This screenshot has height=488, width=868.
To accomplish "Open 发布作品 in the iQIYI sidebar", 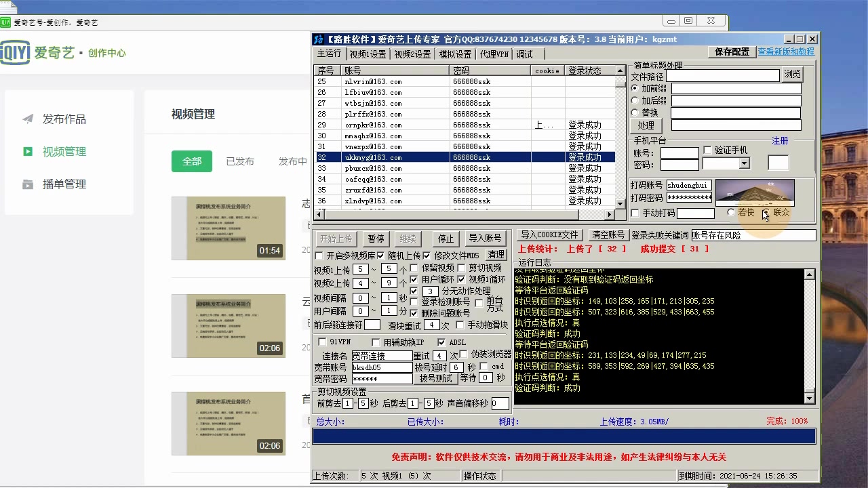I will pyautogui.click(x=64, y=119).
